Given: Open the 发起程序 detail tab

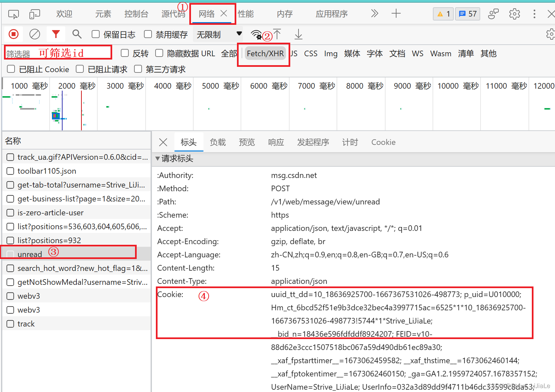Looking at the screenshot, I should pyautogui.click(x=313, y=142).
